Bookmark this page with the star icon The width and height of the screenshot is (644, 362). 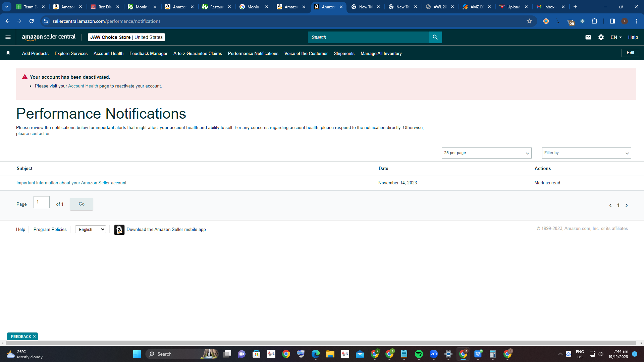529,21
